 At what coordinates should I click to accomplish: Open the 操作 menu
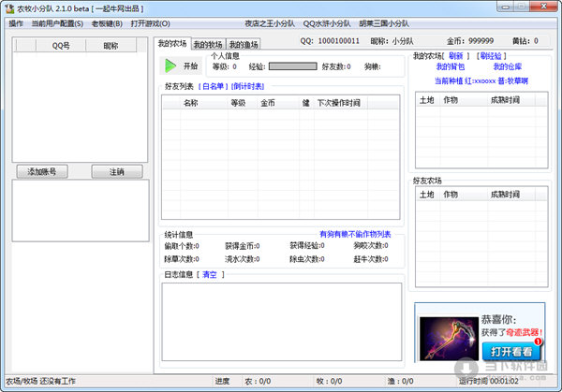point(16,22)
